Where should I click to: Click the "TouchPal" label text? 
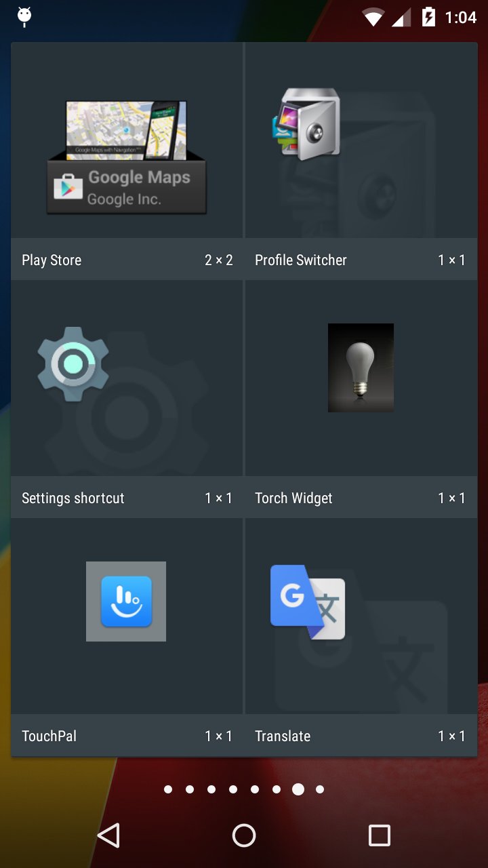(49, 736)
